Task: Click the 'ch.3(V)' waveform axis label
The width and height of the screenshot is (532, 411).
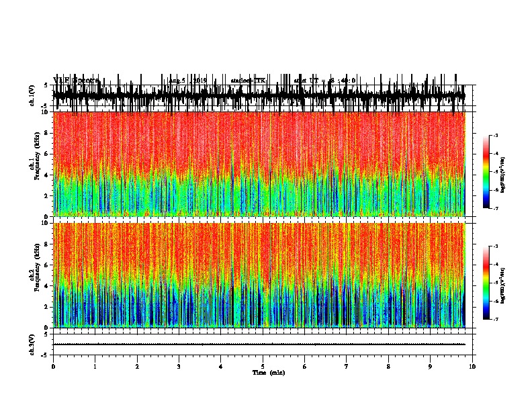Action: click(32, 345)
